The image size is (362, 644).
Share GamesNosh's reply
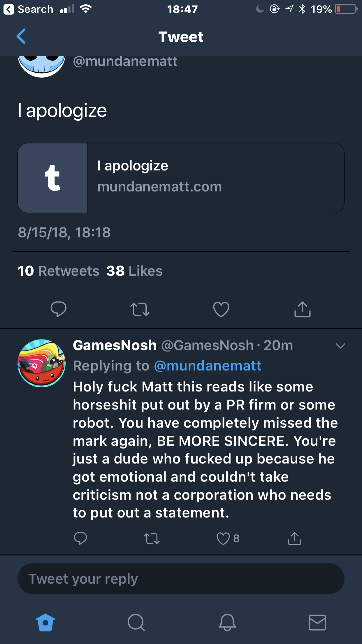click(295, 538)
